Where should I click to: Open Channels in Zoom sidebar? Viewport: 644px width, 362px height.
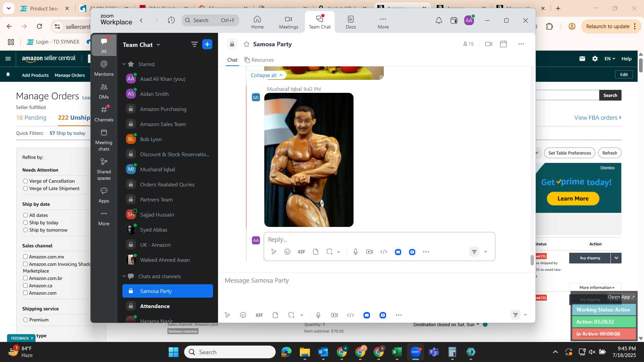point(104,114)
